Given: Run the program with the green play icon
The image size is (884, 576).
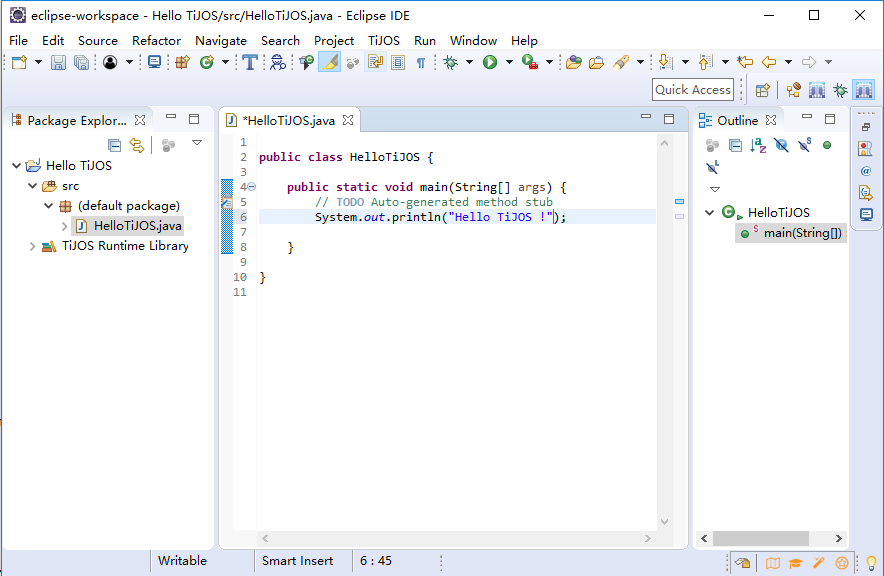Looking at the screenshot, I should (x=490, y=62).
